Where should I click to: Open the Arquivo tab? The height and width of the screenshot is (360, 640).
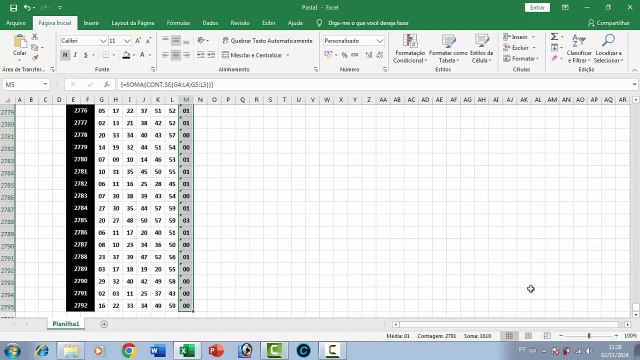click(16, 23)
